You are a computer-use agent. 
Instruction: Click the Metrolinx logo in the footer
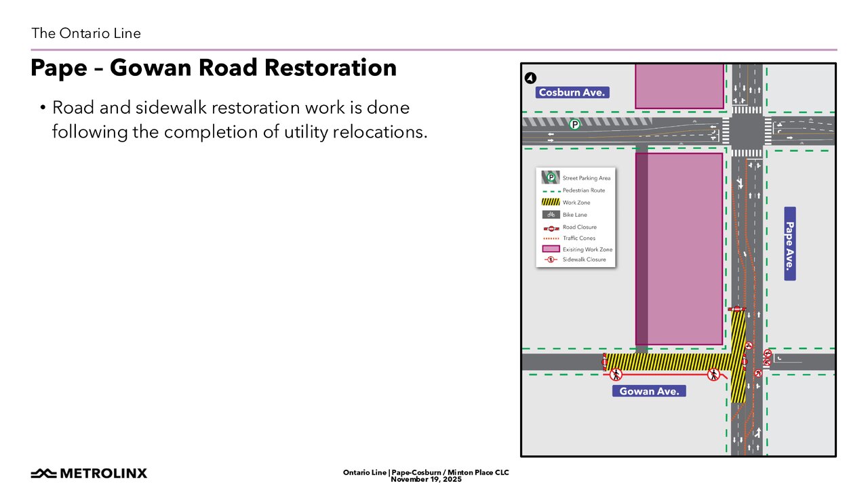pyautogui.click(x=89, y=473)
